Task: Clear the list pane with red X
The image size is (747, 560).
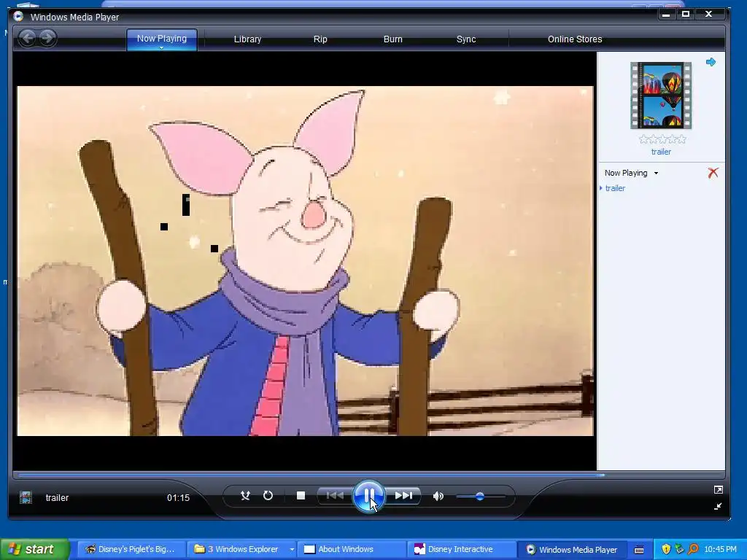Action: pyautogui.click(x=713, y=172)
